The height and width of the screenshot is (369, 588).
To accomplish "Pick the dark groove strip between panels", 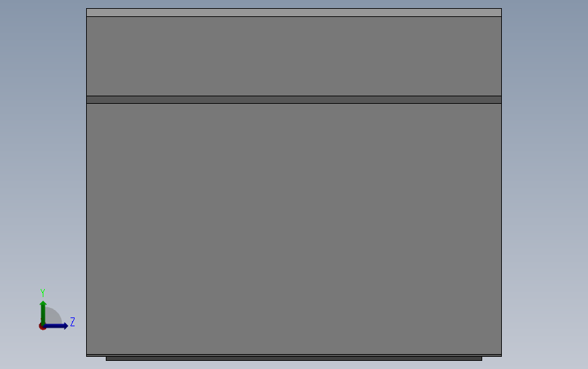I will 294,100.
